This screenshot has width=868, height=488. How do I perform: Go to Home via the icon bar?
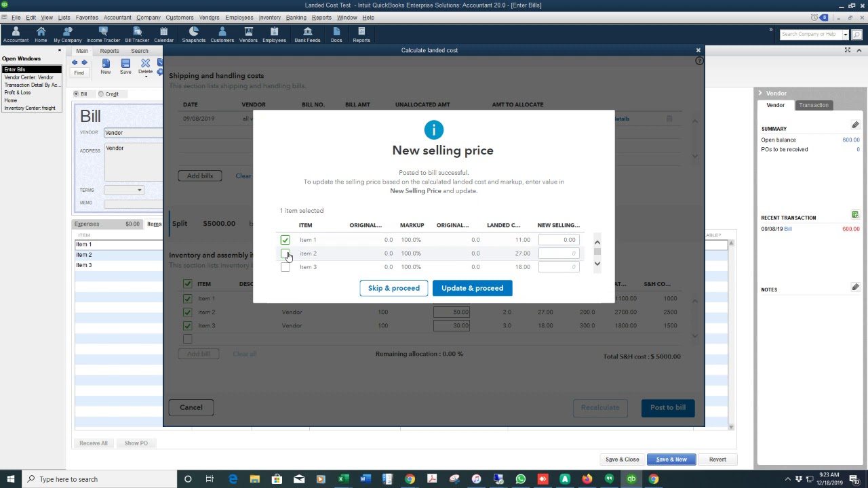click(41, 35)
